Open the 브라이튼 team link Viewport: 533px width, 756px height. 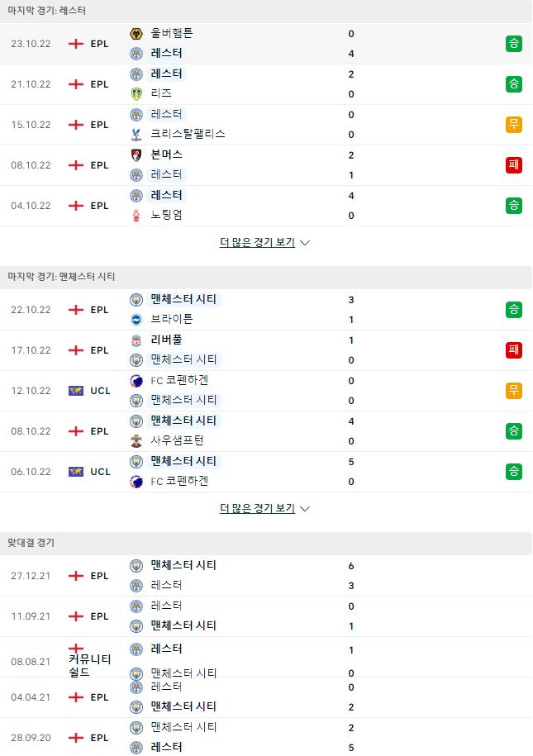click(x=172, y=319)
